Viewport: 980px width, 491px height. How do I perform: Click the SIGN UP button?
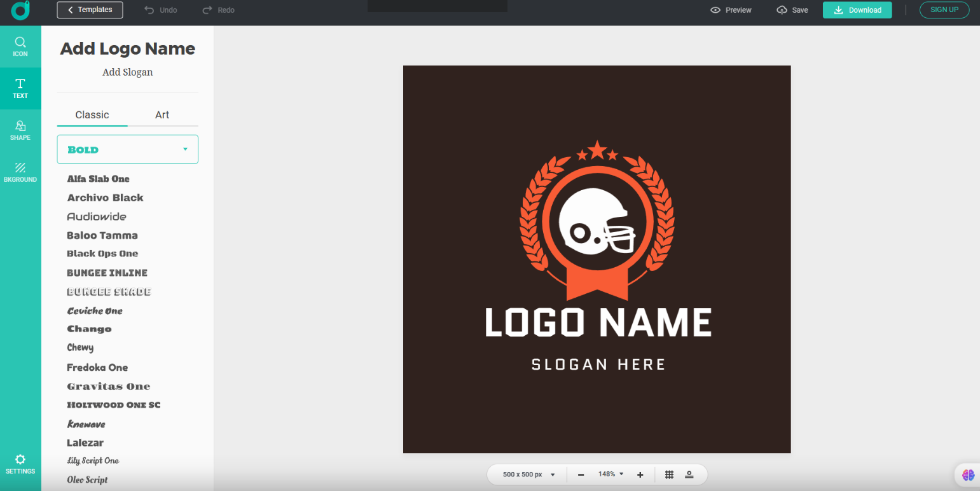pos(944,10)
